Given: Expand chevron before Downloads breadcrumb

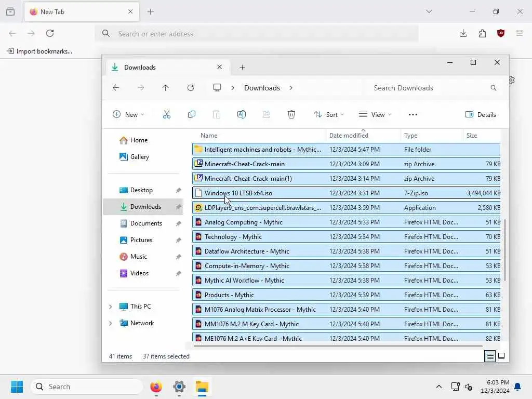Looking at the screenshot, I should point(233,88).
